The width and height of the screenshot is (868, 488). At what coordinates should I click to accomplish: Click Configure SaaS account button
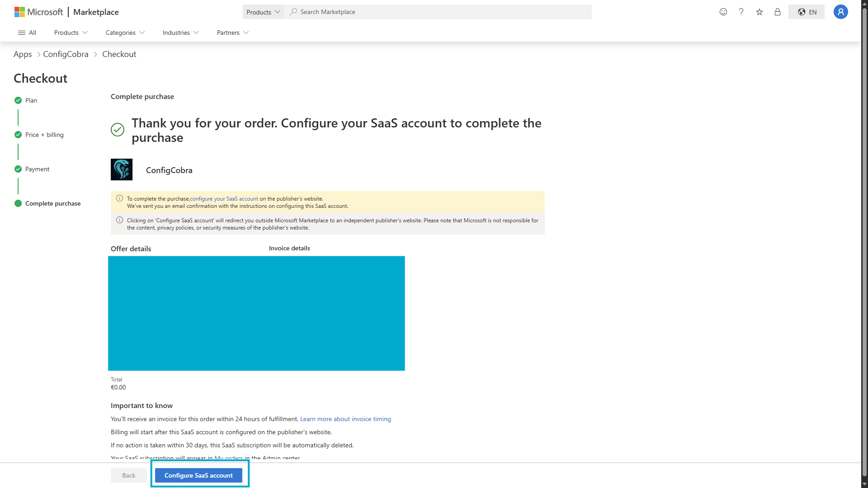(x=198, y=475)
